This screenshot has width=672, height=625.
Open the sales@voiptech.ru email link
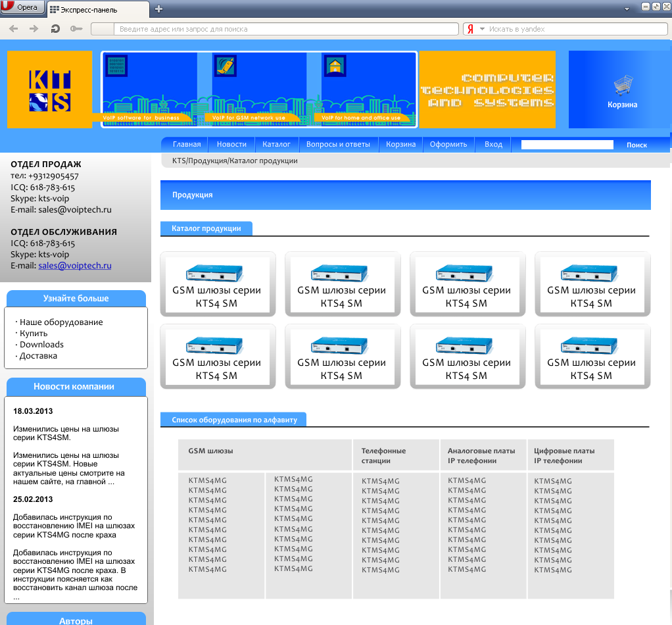(76, 266)
